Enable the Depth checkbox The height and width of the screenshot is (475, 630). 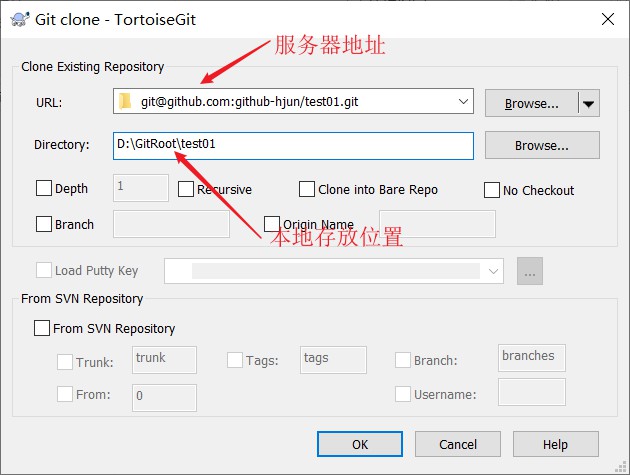[44, 188]
